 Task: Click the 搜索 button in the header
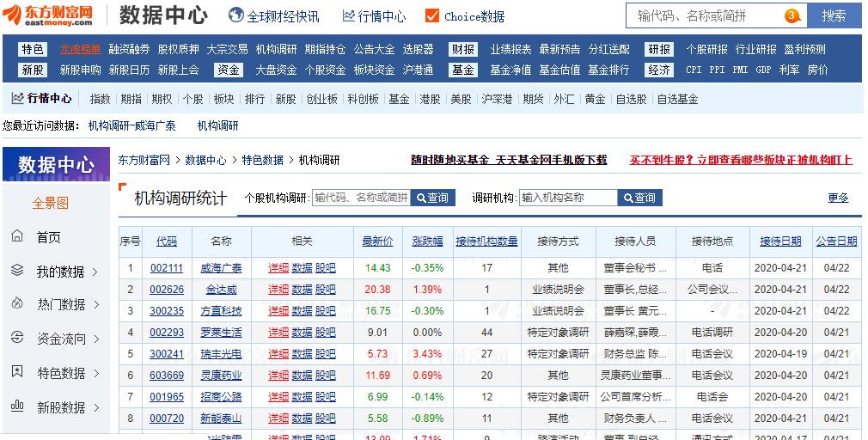[x=834, y=15]
